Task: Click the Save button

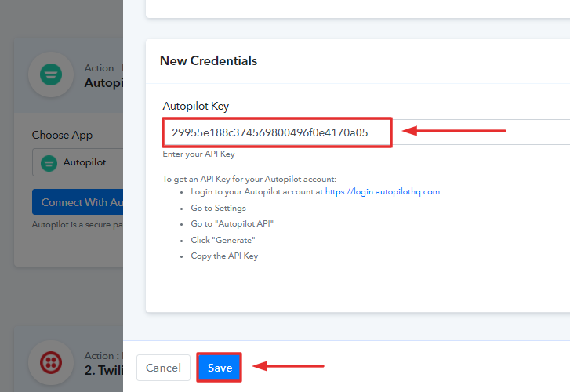Action: click(x=220, y=367)
